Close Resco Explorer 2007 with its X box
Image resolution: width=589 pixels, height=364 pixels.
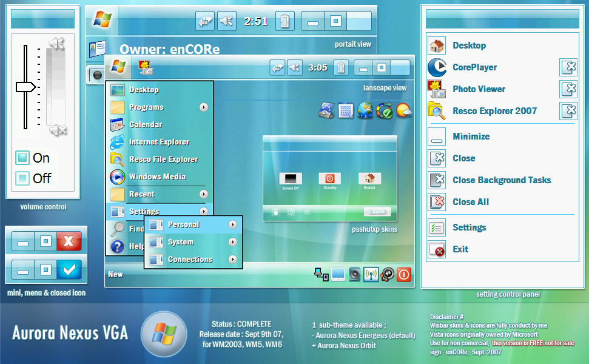coord(568,111)
